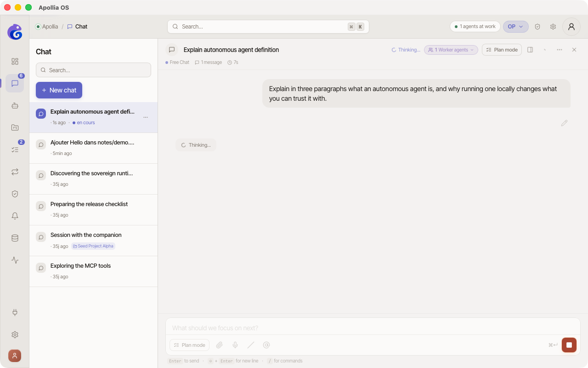The image size is (588, 368).
Task: Click the 1 agents at work pill
Action: click(x=475, y=27)
